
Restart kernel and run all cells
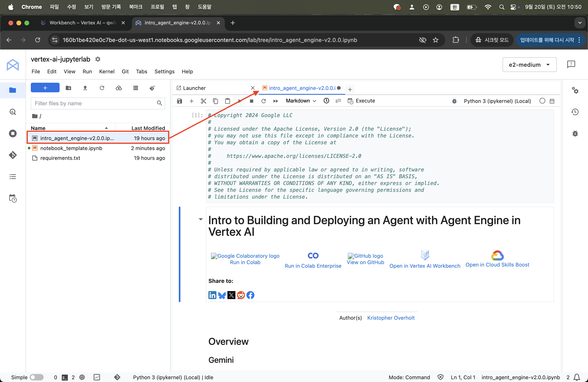(275, 101)
